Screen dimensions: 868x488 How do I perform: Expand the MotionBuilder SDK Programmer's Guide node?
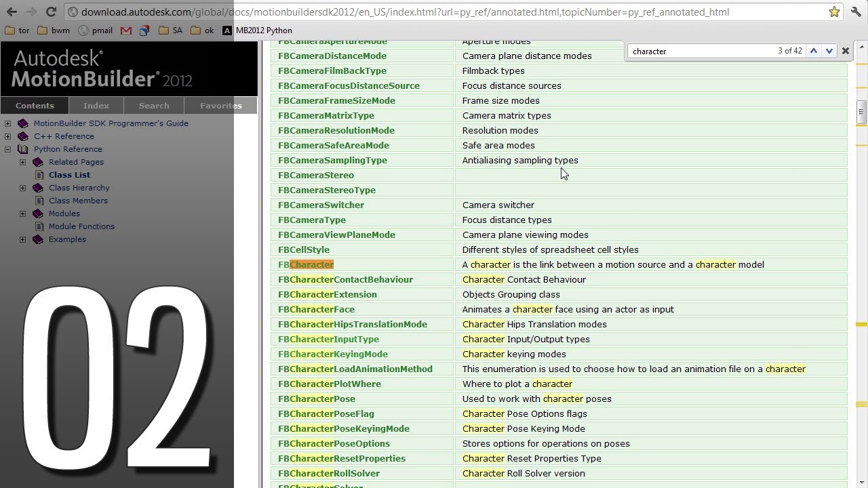pos(7,123)
